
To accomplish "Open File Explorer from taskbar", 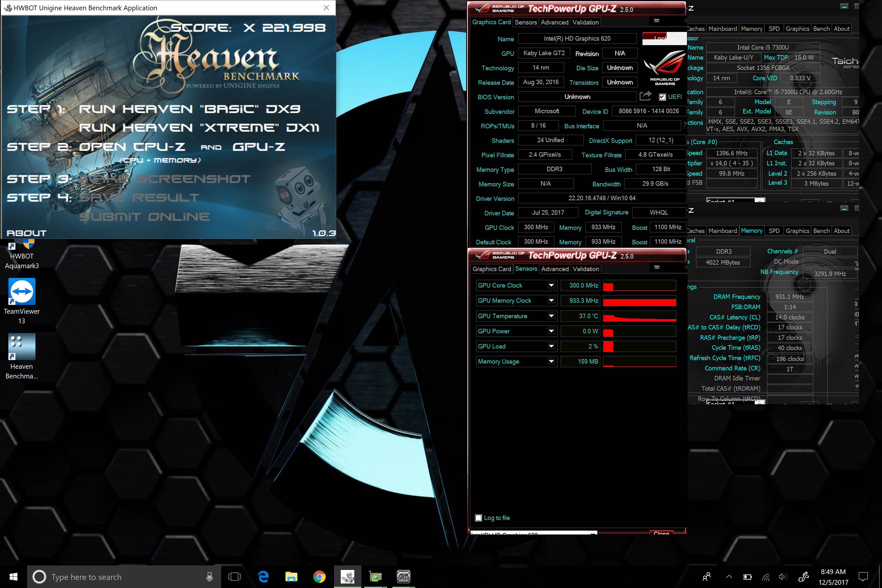I will [x=291, y=577].
